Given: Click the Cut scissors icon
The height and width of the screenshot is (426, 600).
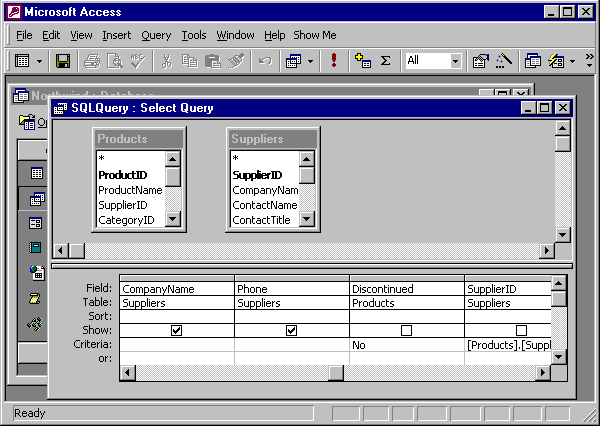Looking at the screenshot, I should [x=166, y=61].
